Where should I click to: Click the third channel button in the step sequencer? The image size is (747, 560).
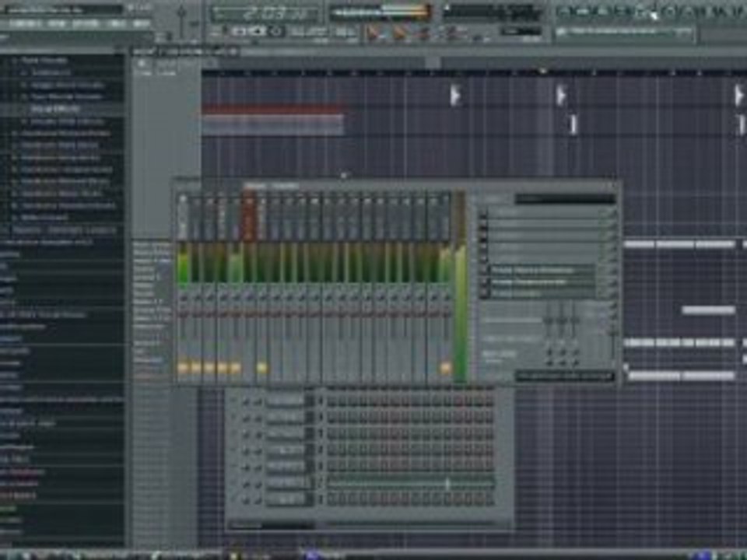pyautogui.click(x=285, y=434)
